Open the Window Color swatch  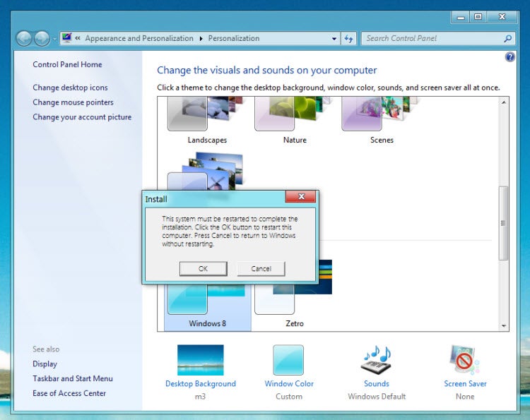(288, 360)
